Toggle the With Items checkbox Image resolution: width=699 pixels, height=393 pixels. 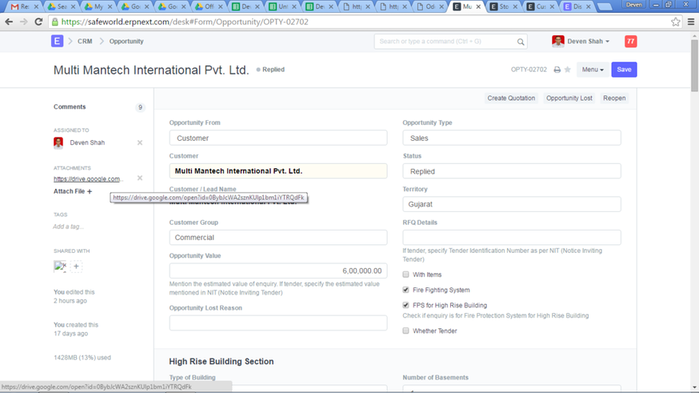406,274
